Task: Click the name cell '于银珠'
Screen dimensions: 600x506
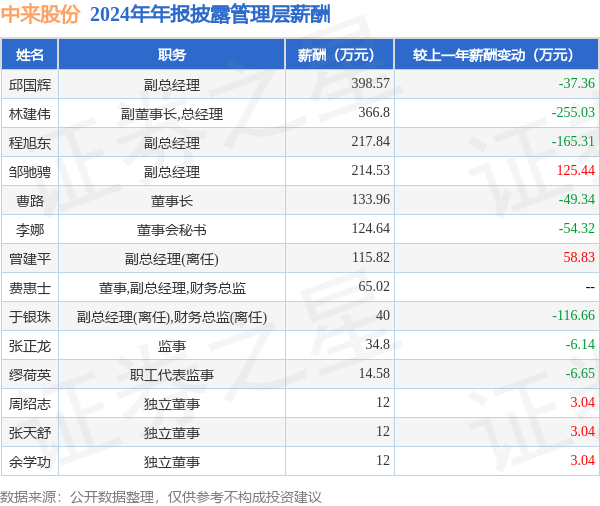Action: tap(29, 317)
